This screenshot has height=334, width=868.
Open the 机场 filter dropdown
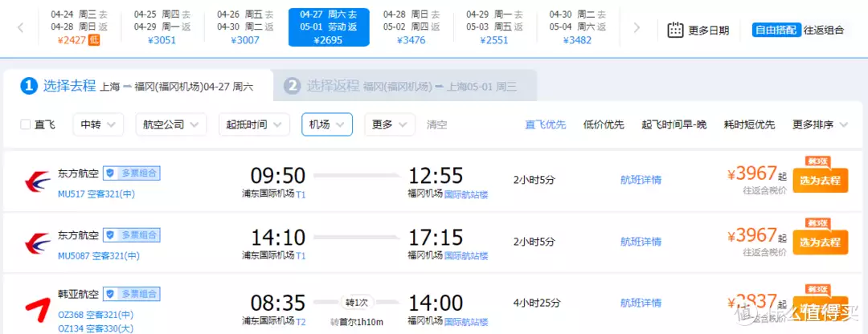pos(327,124)
